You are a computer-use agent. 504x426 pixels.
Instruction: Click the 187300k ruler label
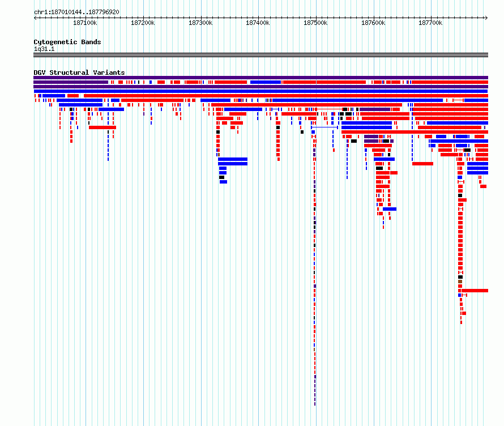pyautogui.click(x=200, y=23)
